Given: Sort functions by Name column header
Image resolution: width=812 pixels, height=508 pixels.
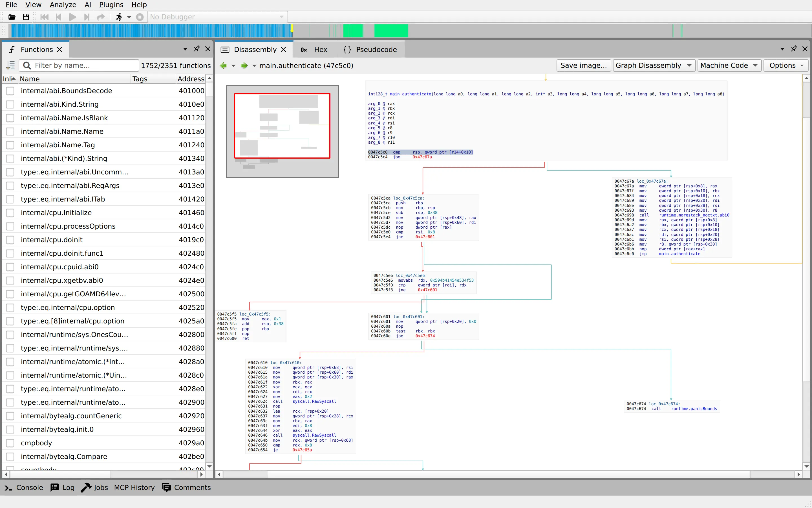Looking at the screenshot, I should [74, 79].
